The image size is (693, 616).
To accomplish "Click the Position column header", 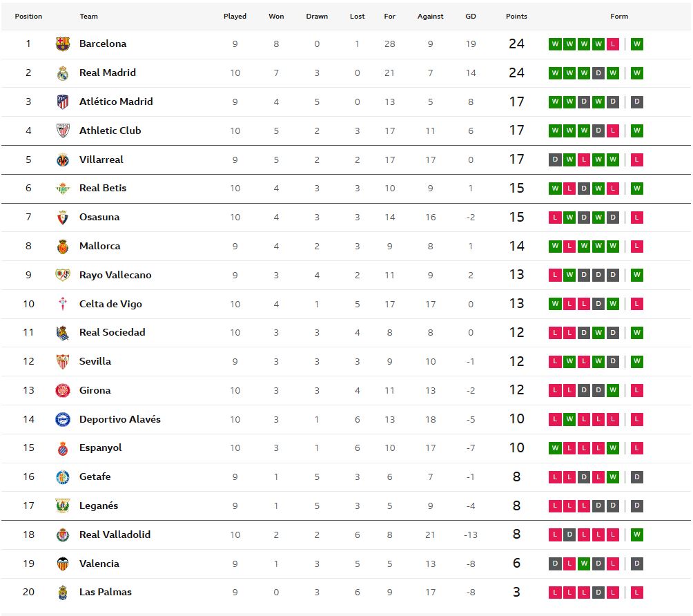I will pos(28,17).
